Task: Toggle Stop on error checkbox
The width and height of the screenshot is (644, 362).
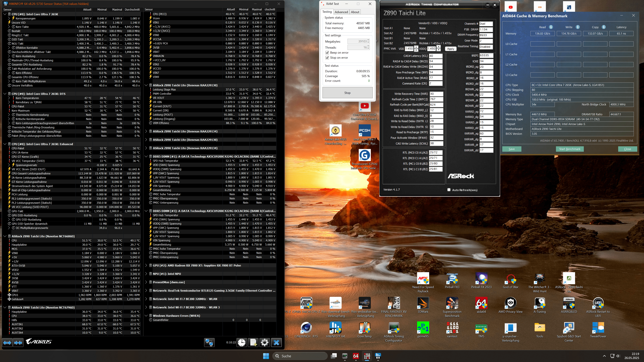Action: tap(327, 58)
